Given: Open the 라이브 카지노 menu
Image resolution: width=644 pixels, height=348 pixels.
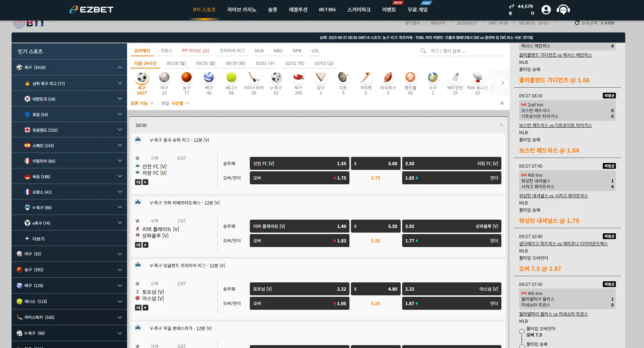Looking at the screenshot, I should (241, 10).
